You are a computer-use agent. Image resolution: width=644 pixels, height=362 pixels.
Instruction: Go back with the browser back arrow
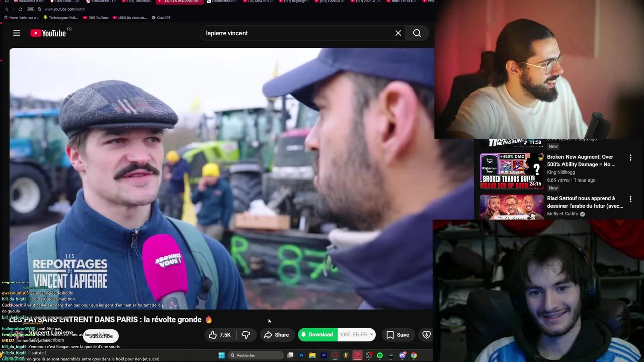tap(7, 9)
